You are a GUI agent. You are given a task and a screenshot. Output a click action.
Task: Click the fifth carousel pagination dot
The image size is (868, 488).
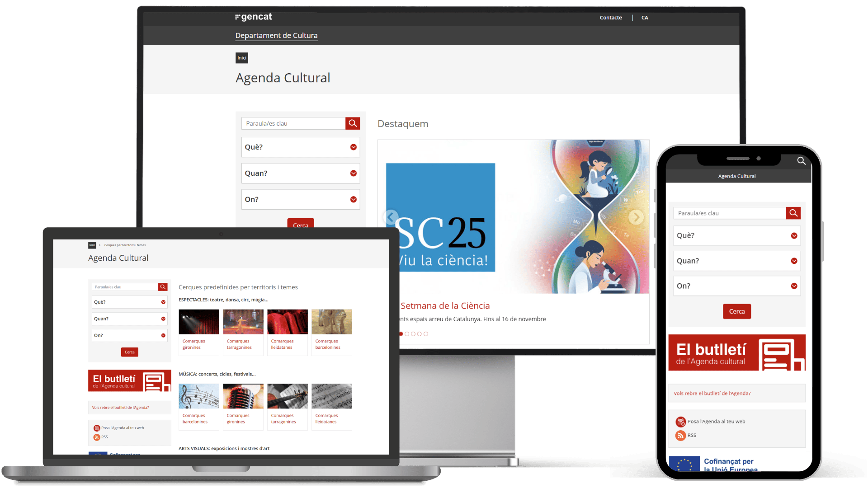(x=426, y=334)
